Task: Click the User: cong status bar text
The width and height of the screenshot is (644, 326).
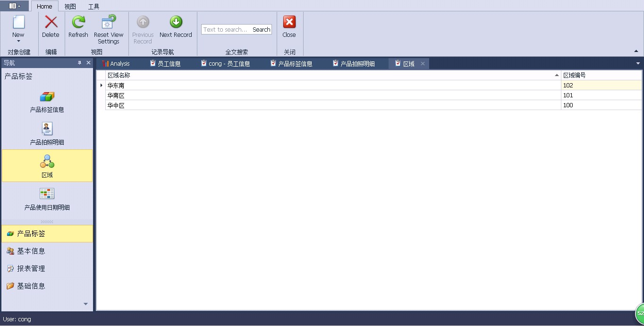Action: 17,319
